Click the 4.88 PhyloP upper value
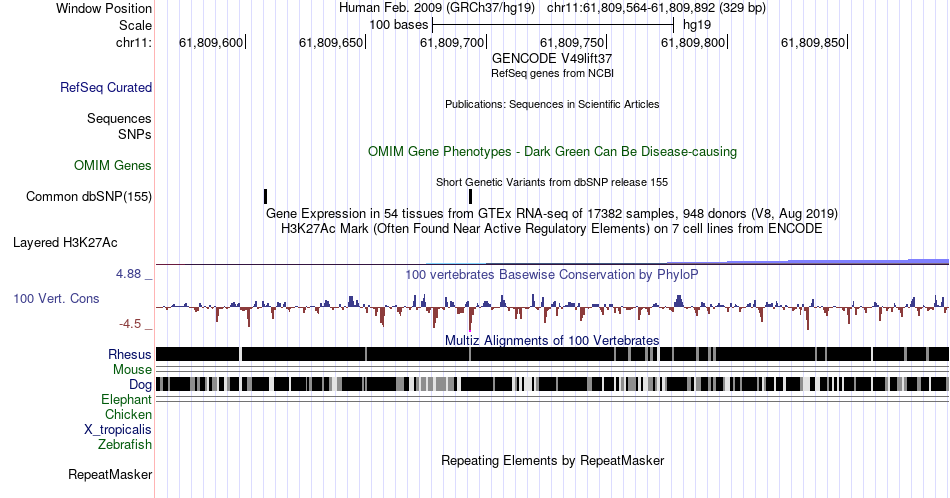Screen dimensions: 950x498 [128, 274]
